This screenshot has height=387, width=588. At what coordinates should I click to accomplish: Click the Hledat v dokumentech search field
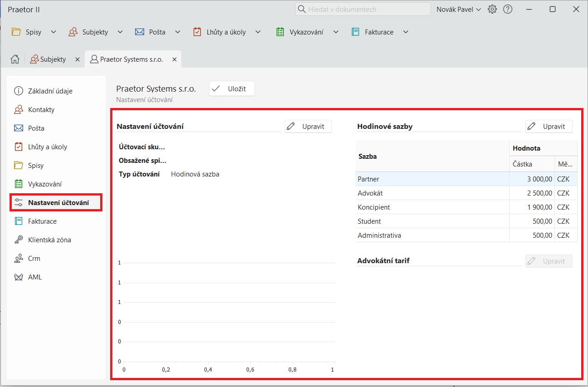[363, 9]
